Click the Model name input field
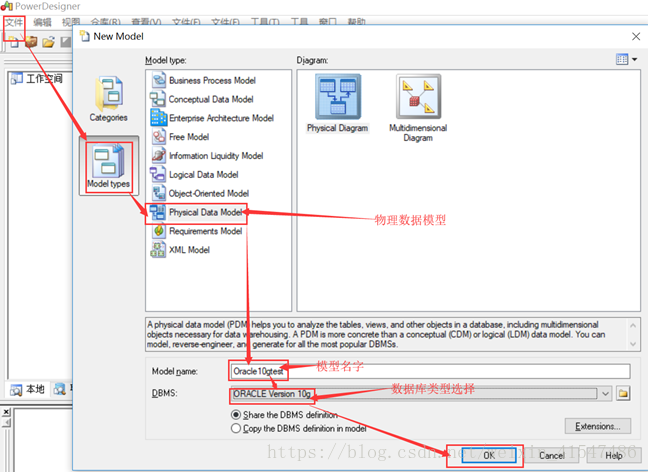 429,371
